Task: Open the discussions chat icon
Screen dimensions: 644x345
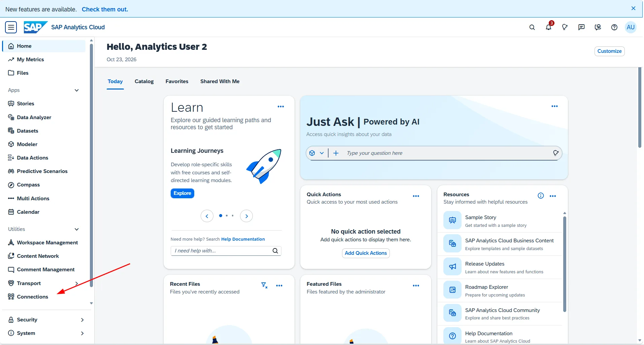Action: point(581,27)
